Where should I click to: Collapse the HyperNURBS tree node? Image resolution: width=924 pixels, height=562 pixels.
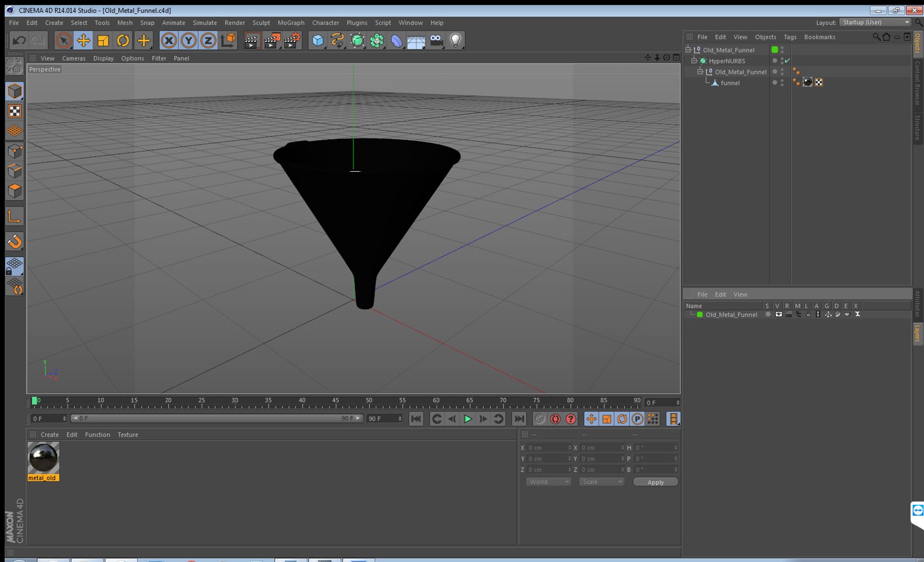(x=694, y=61)
